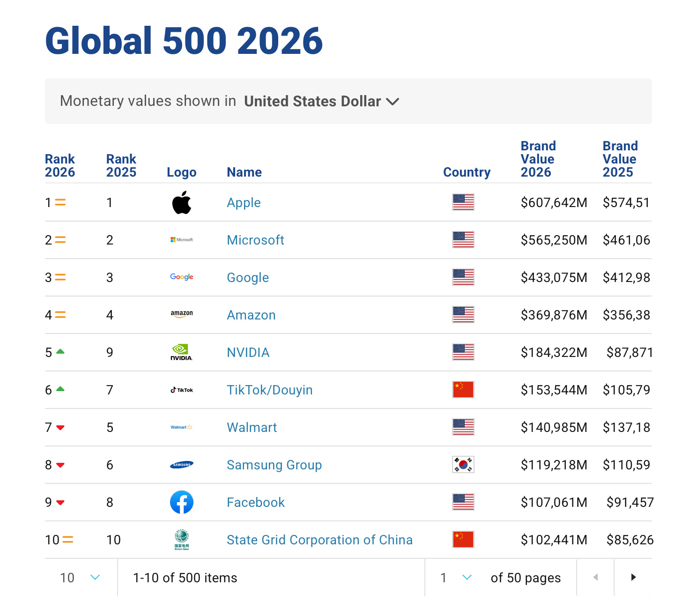Viewport: 697px width, 616px height.
Task: Click the State Grid logo icon
Action: pos(182,540)
